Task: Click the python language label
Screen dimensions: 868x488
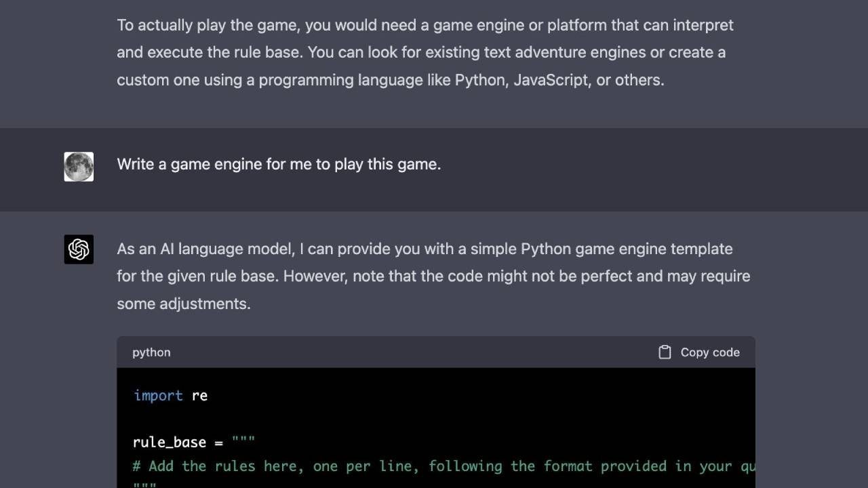Action: (151, 352)
